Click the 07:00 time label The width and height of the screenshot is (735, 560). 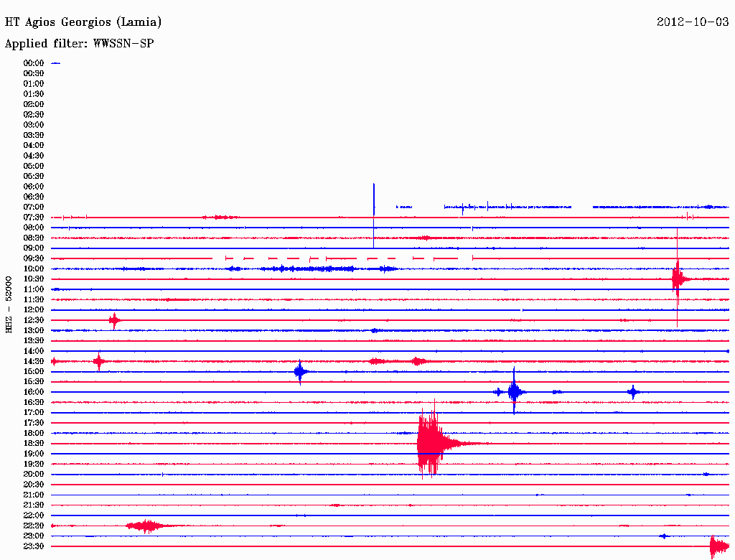click(x=34, y=207)
